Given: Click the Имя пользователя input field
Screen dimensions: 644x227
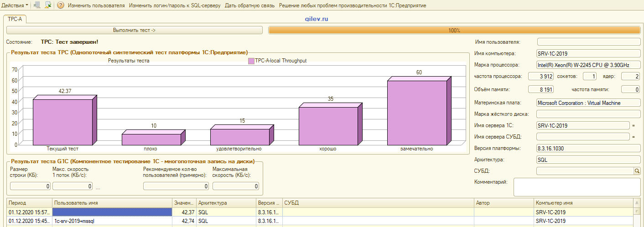Looking at the screenshot, I should pyautogui.click(x=589, y=42).
